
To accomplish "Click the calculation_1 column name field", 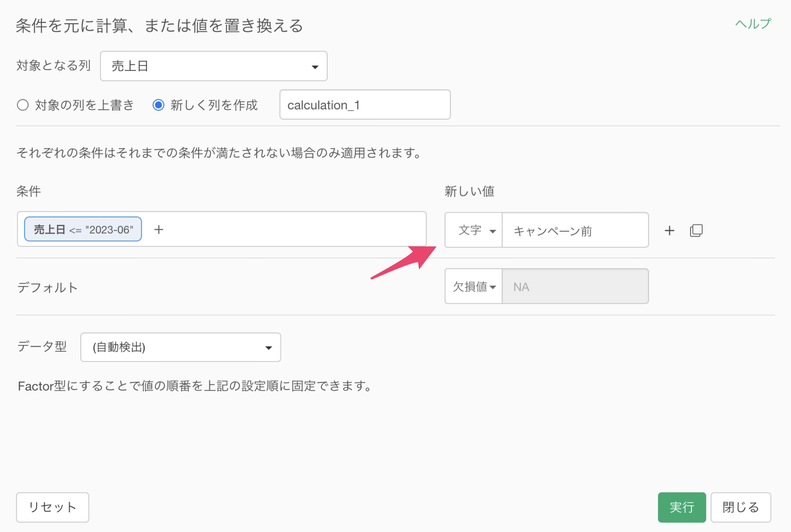I will (x=365, y=104).
